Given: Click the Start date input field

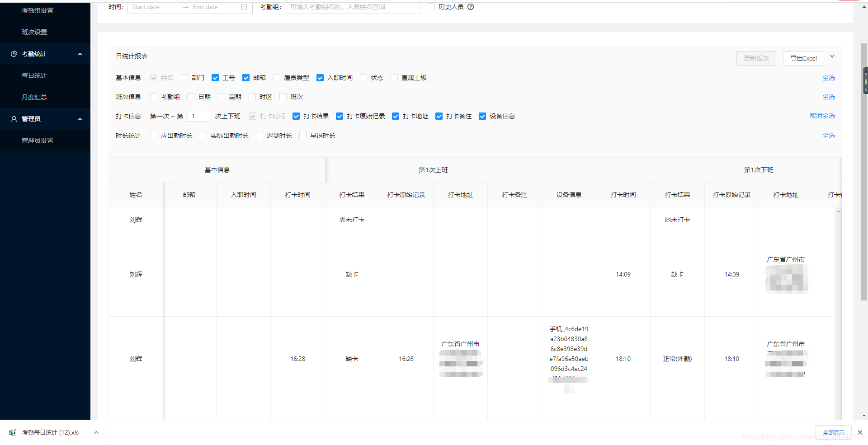Looking at the screenshot, I should click(155, 7).
